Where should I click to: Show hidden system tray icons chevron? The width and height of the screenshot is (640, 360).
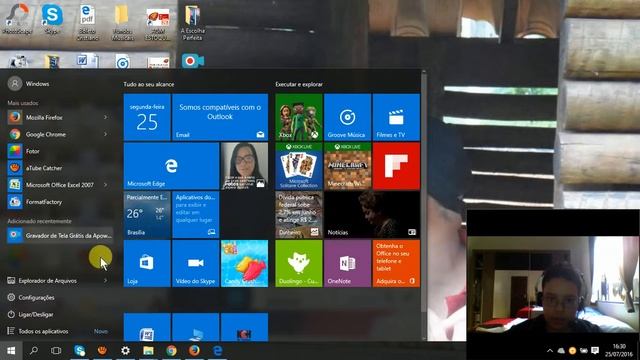coord(550,351)
